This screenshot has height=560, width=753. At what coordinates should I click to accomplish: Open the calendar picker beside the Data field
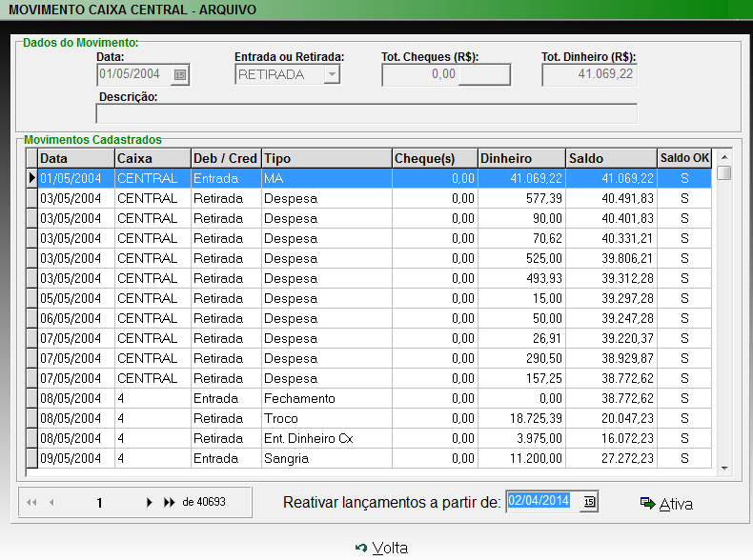click(180, 75)
